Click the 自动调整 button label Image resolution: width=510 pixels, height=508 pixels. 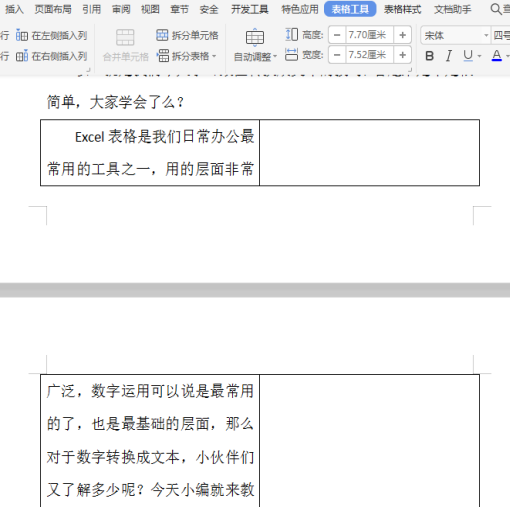(252, 57)
